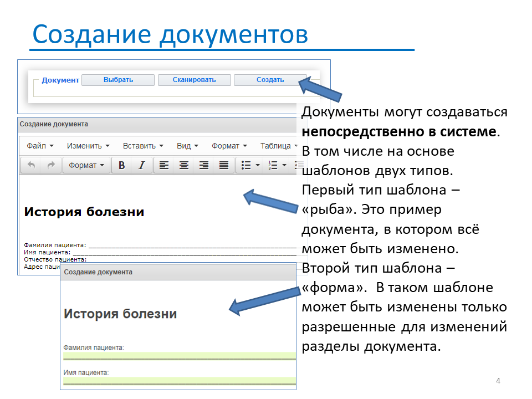The image size is (532, 399).
Task: Click the Документ group label
Action: [60, 80]
